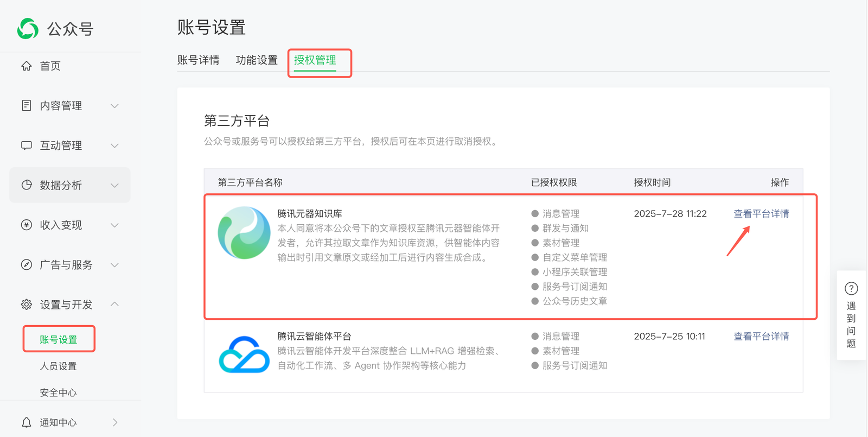
Task: Click the 数据分析 pie chart icon
Action: (x=27, y=185)
